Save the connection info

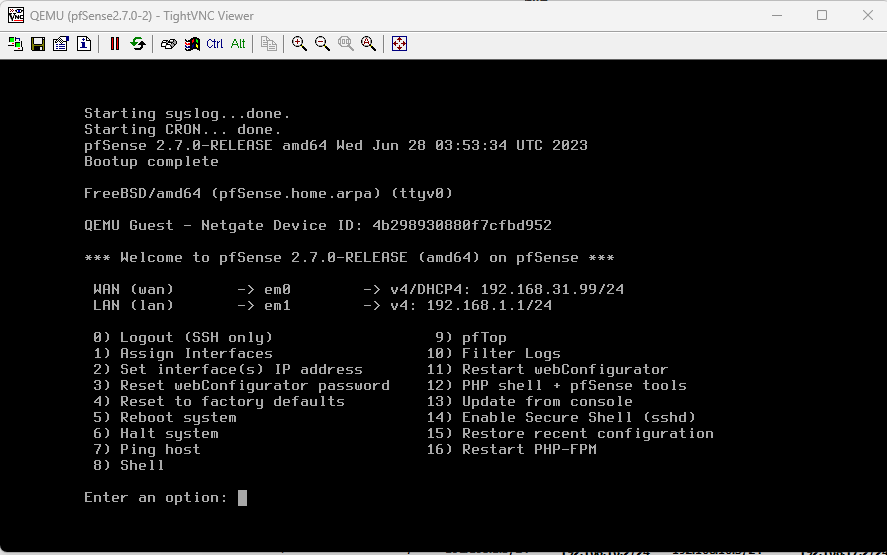38,44
